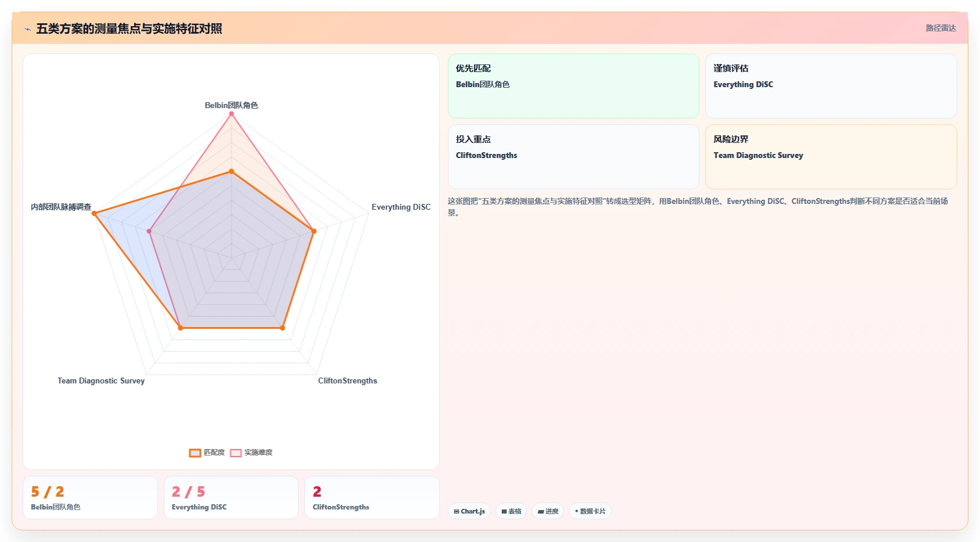
Task: Click the Belbin团队角色 radar axis label
Action: 231,105
